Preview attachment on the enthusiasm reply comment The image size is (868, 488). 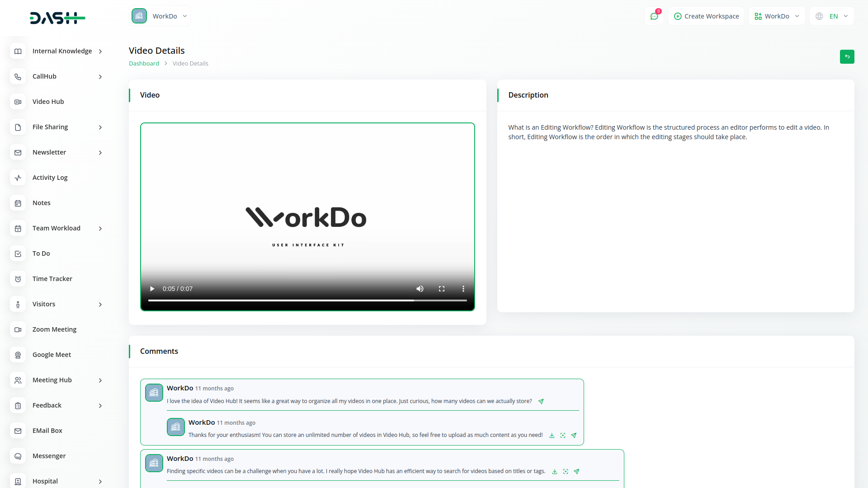[563, 436]
